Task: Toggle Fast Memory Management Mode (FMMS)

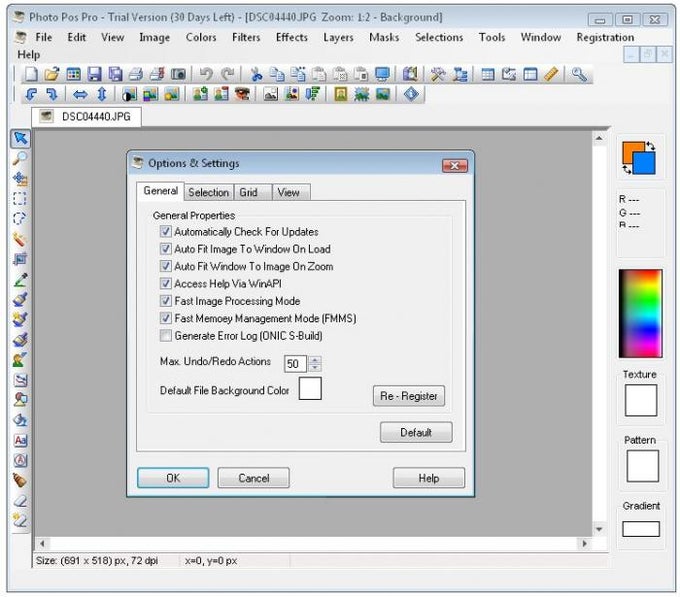Action: click(165, 318)
